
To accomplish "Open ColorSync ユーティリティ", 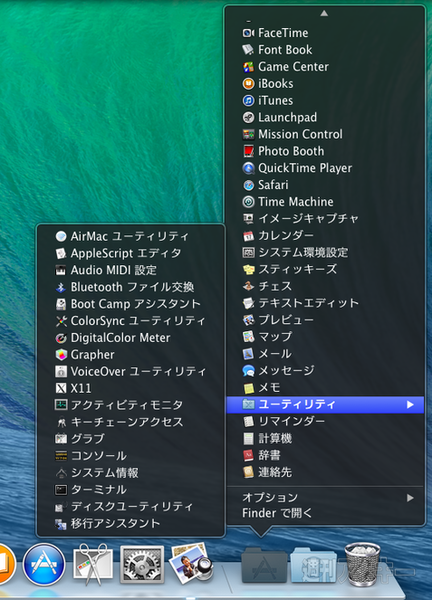I will pos(130,321).
